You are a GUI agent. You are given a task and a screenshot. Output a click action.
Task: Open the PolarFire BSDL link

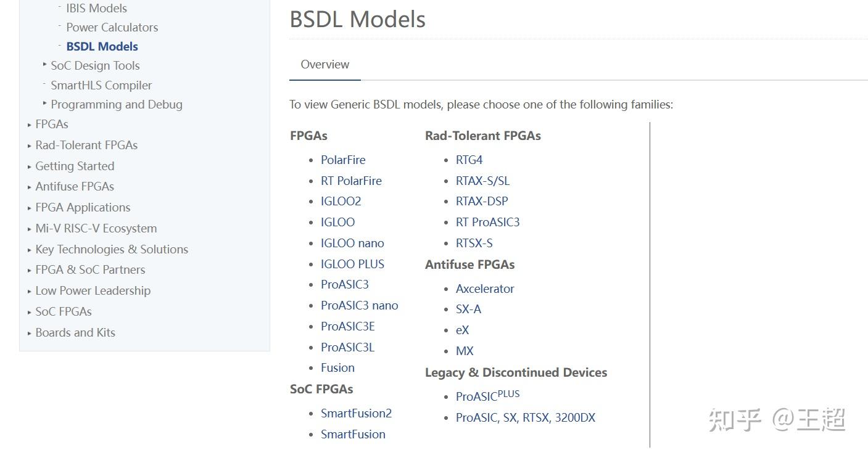coord(343,160)
